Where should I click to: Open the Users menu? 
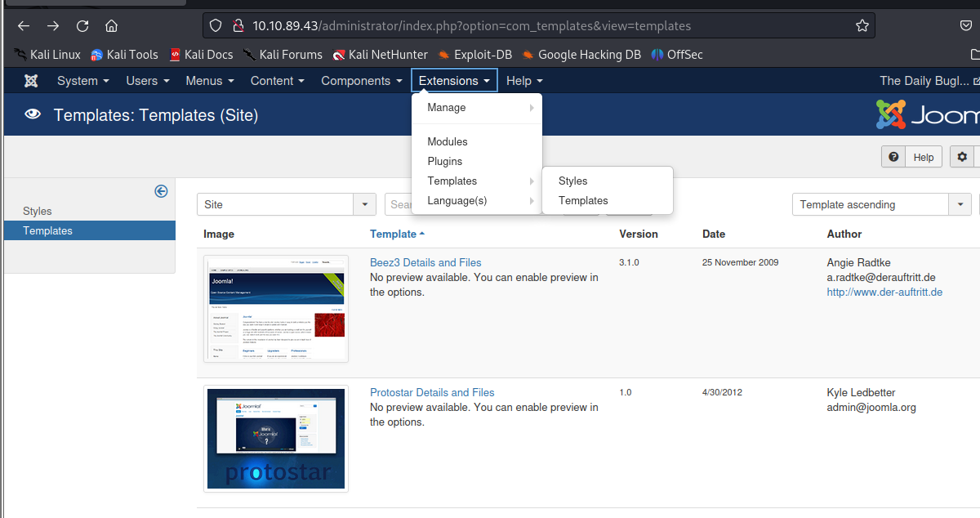(x=148, y=81)
